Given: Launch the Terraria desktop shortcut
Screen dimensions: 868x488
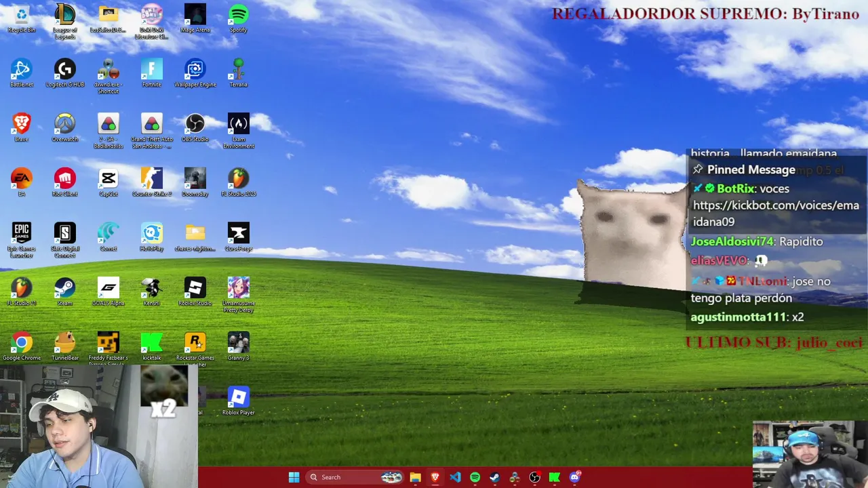Looking at the screenshot, I should coord(239,73).
